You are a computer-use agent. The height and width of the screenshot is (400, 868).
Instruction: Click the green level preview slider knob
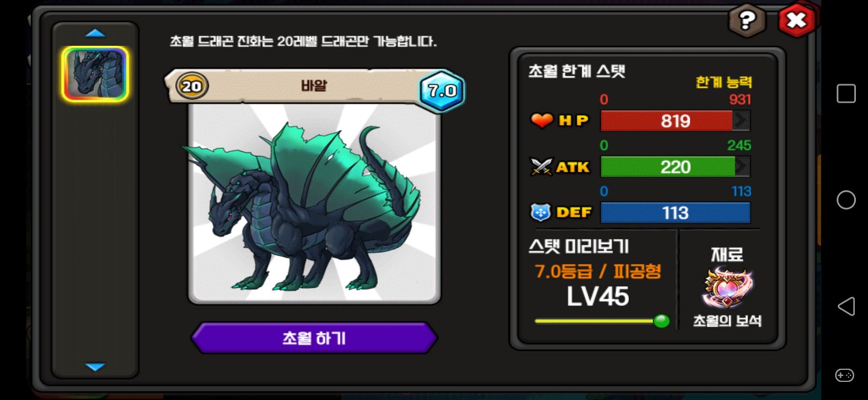coord(661,321)
